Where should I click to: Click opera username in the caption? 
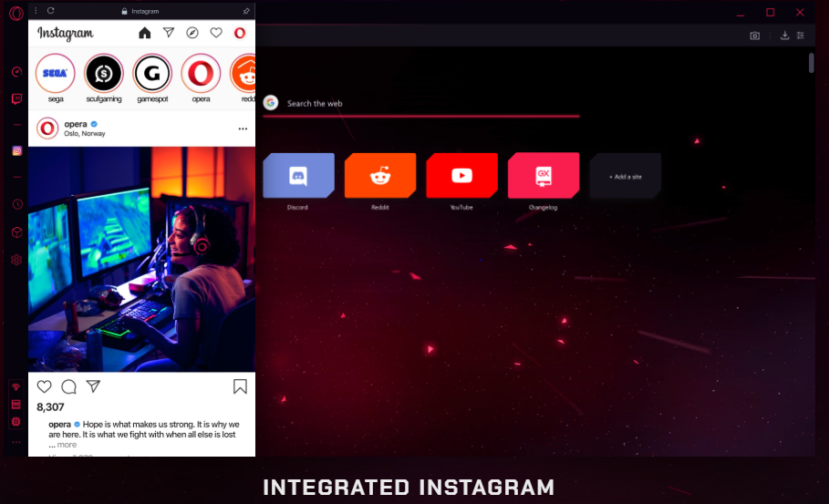coord(60,424)
